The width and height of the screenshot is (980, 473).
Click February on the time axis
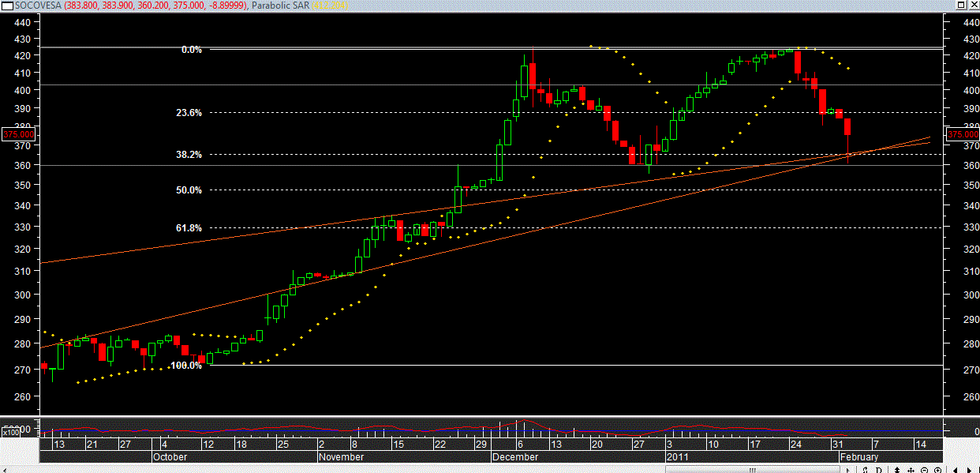click(x=858, y=457)
